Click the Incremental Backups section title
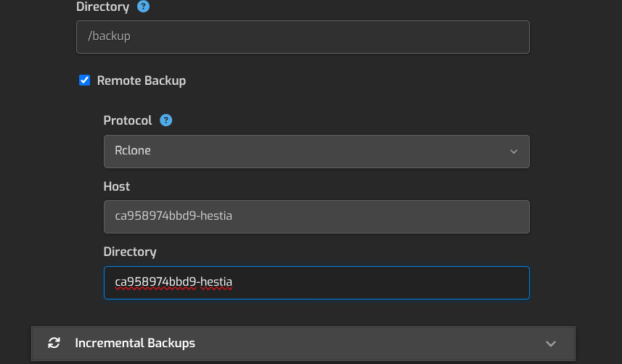Viewport: 622px width, 364px height. 135,343
